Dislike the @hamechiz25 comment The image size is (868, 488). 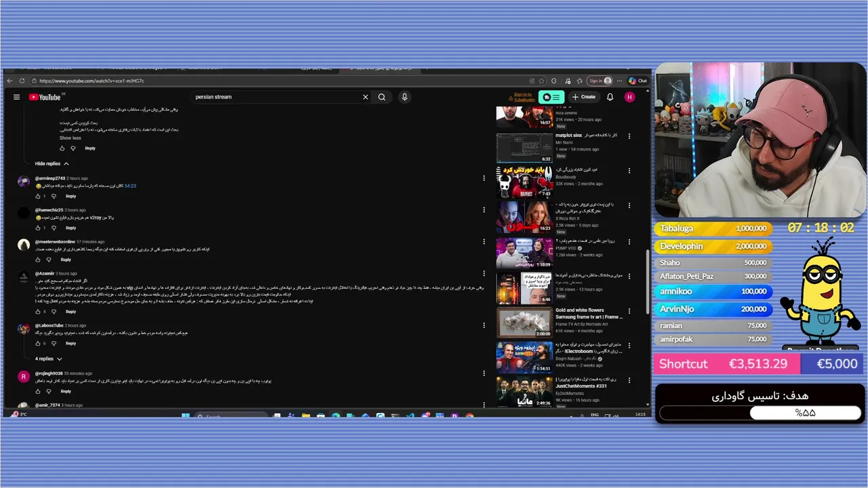54,228
